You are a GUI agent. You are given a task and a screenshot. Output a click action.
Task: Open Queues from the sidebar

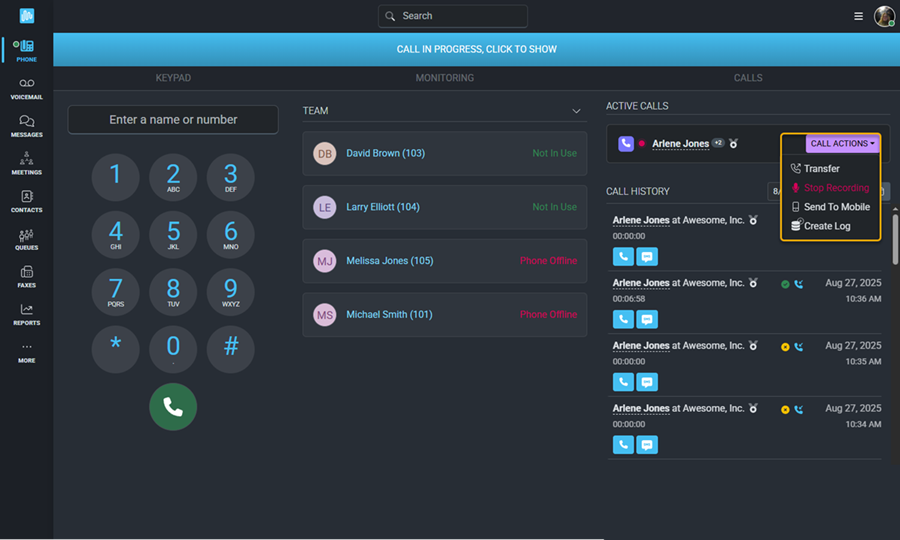[x=26, y=239]
